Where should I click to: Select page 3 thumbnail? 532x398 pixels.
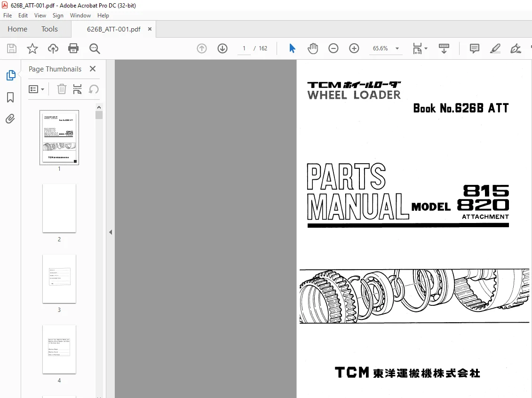click(x=59, y=279)
